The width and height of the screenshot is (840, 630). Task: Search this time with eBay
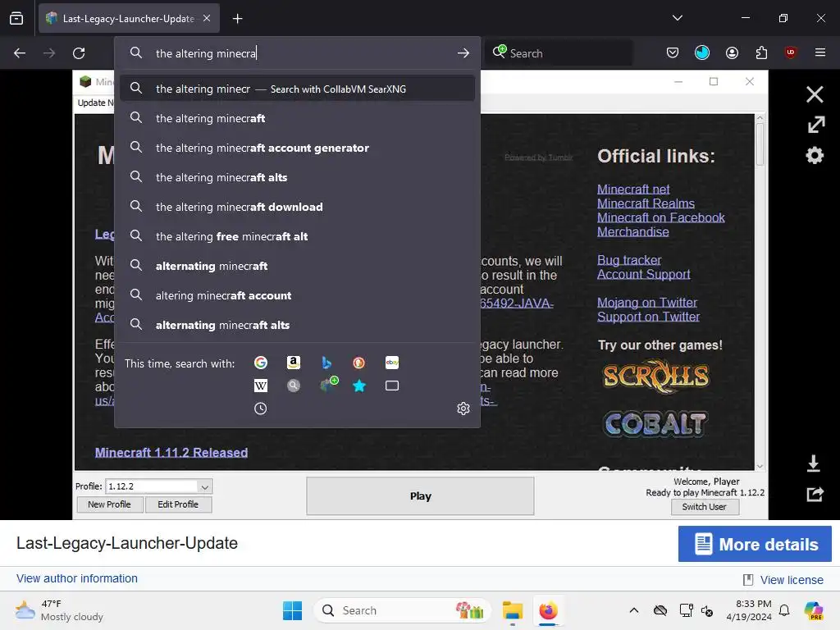tap(391, 363)
